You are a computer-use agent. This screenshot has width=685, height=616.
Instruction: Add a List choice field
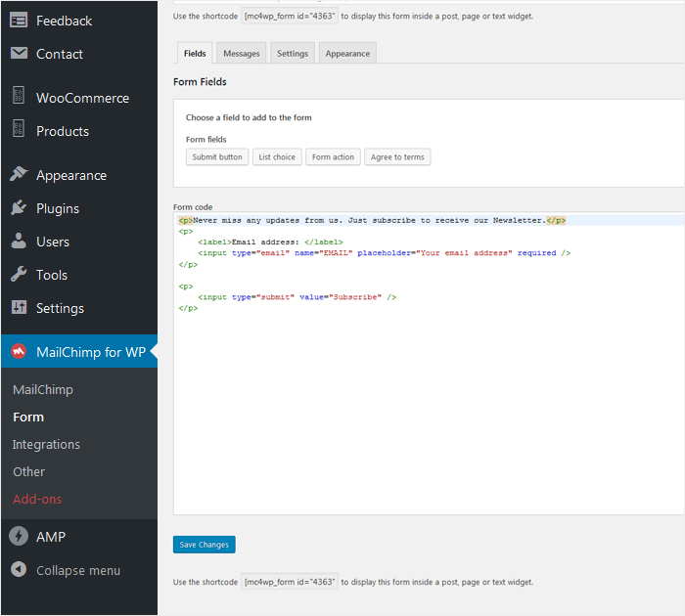tap(277, 156)
